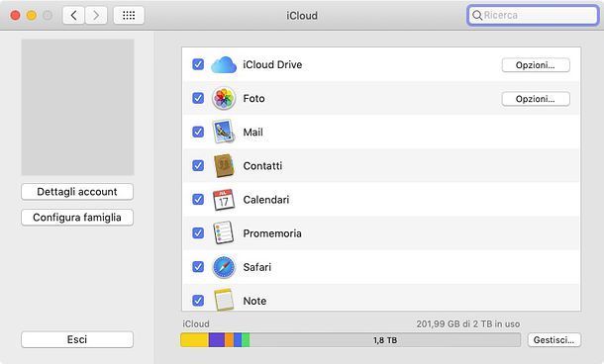Click the Note label
Image resolution: width=604 pixels, height=364 pixels.
(254, 301)
